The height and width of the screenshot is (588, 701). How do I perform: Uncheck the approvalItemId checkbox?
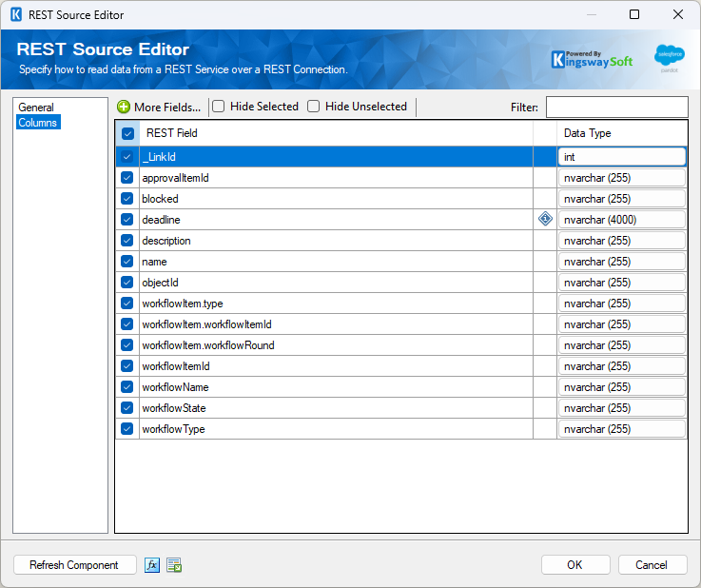click(127, 178)
